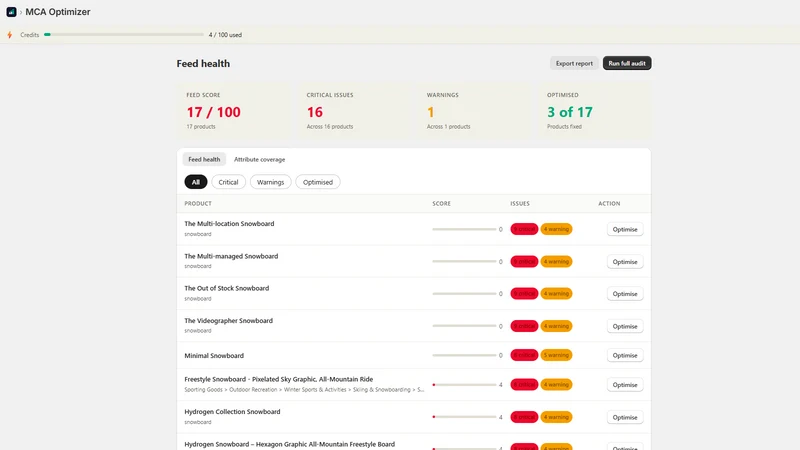Optimise The Out of Stock Snowboard
The width and height of the screenshot is (800, 450).
click(x=624, y=294)
